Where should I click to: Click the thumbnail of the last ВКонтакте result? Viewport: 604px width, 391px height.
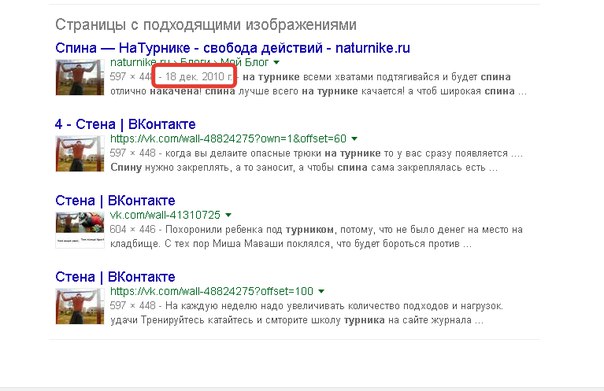[x=80, y=306]
